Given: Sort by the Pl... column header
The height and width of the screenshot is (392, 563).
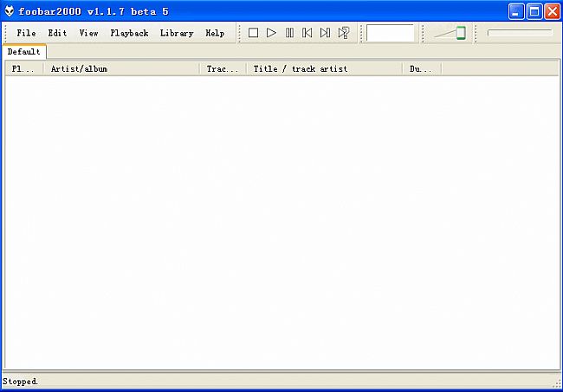Looking at the screenshot, I should (24, 69).
